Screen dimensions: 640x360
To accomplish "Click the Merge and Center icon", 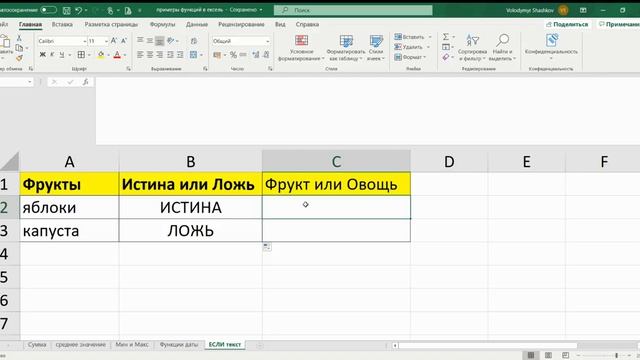I will [x=193, y=55].
